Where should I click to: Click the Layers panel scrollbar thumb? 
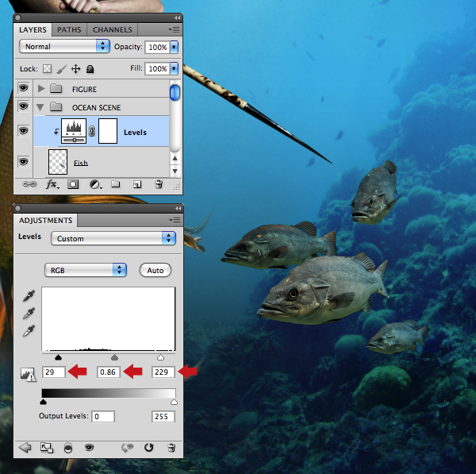click(x=175, y=92)
